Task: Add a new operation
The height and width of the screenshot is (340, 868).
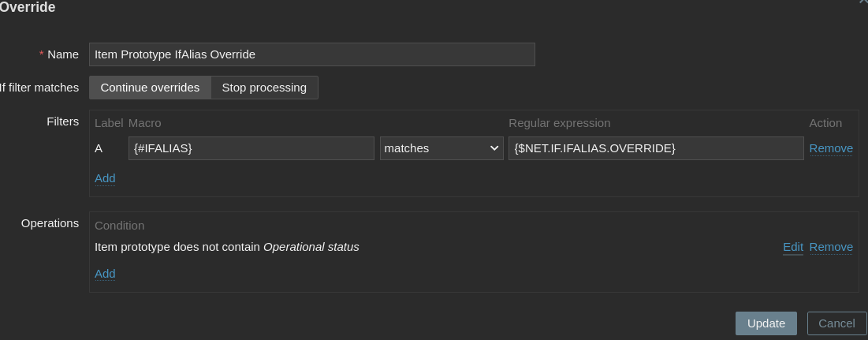Action: [105, 274]
